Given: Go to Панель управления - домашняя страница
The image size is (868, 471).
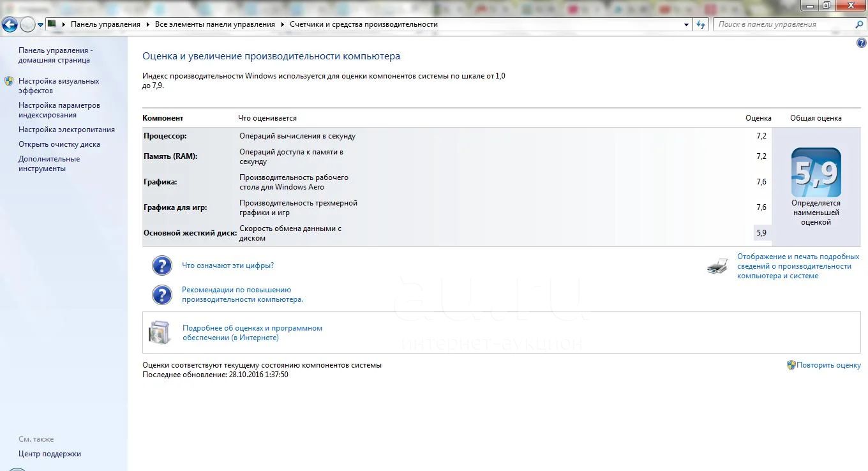Looking at the screenshot, I should (56, 55).
